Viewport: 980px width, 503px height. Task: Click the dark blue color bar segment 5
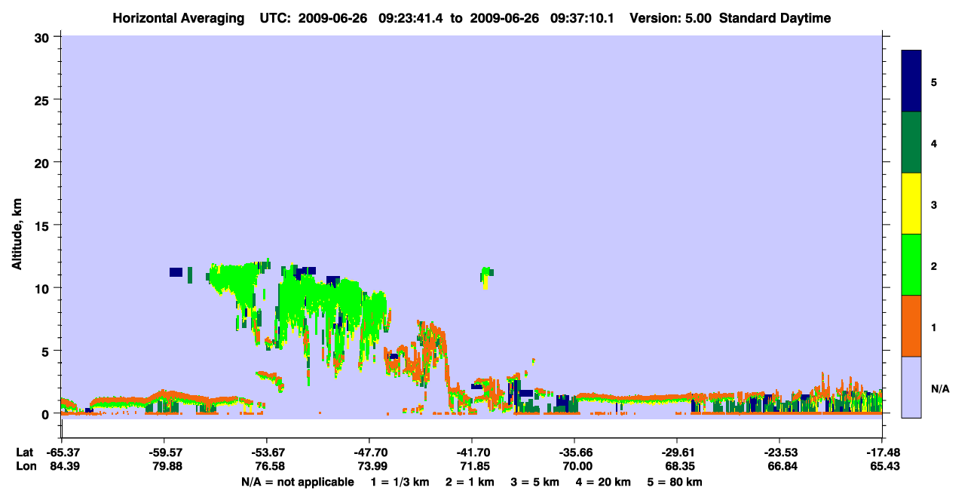pos(911,81)
